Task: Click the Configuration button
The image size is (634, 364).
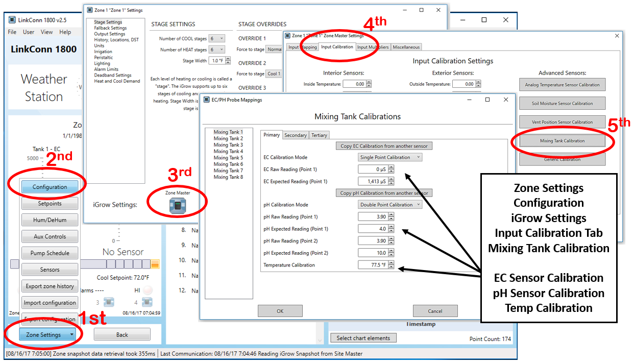Action: coord(50,187)
